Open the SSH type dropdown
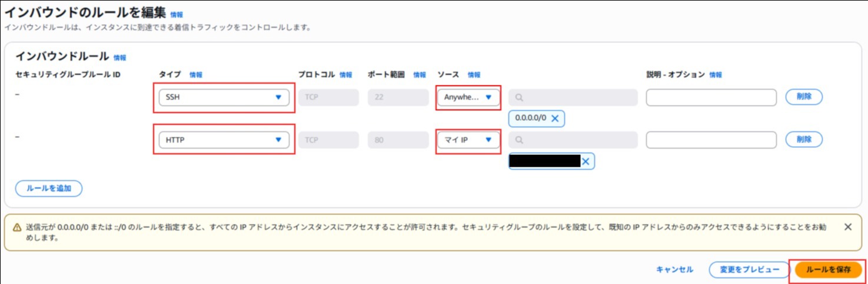 pos(224,97)
